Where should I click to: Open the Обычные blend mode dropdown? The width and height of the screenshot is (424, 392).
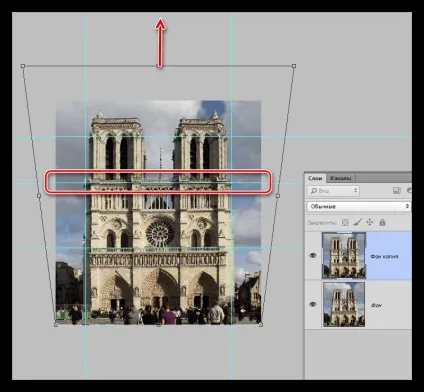(x=359, y=207)
